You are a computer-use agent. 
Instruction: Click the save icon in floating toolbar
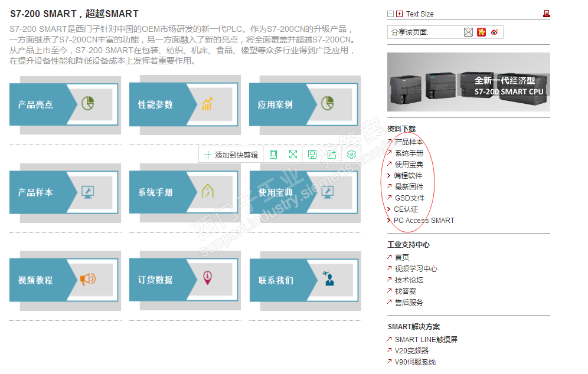(x=312, y=155)
